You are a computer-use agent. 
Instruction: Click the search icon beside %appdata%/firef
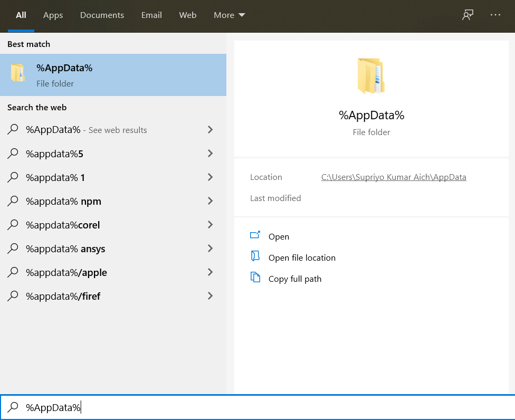13,296
